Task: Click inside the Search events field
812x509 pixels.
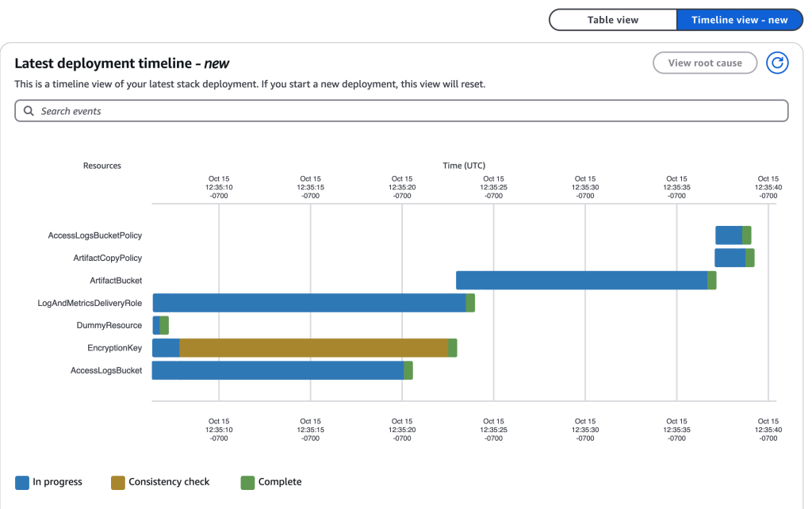Action: coord(317,110)
